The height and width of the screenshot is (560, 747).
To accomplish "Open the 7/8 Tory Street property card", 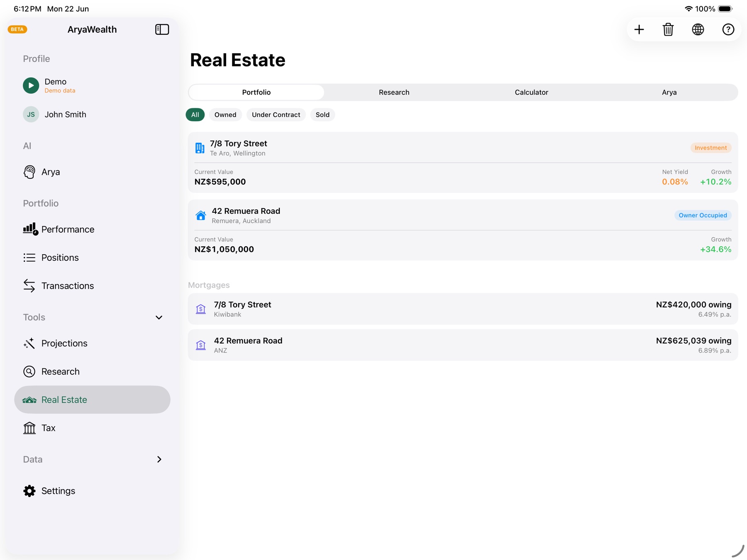I will pos(463,163).
